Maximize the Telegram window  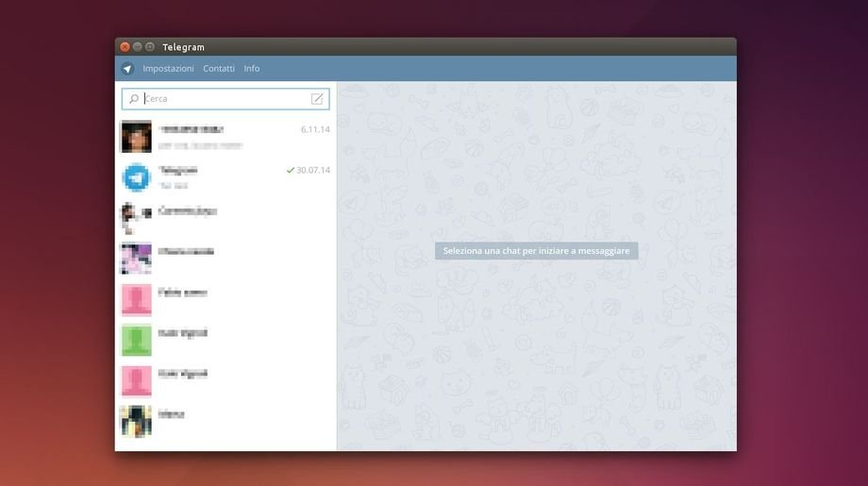pyautogui.click(x=150, y=47)
